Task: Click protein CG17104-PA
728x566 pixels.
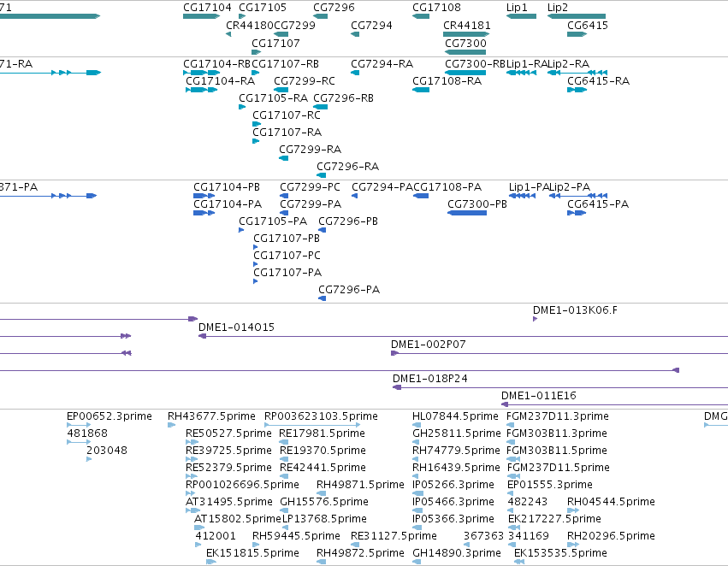Action: coord(204,213)
